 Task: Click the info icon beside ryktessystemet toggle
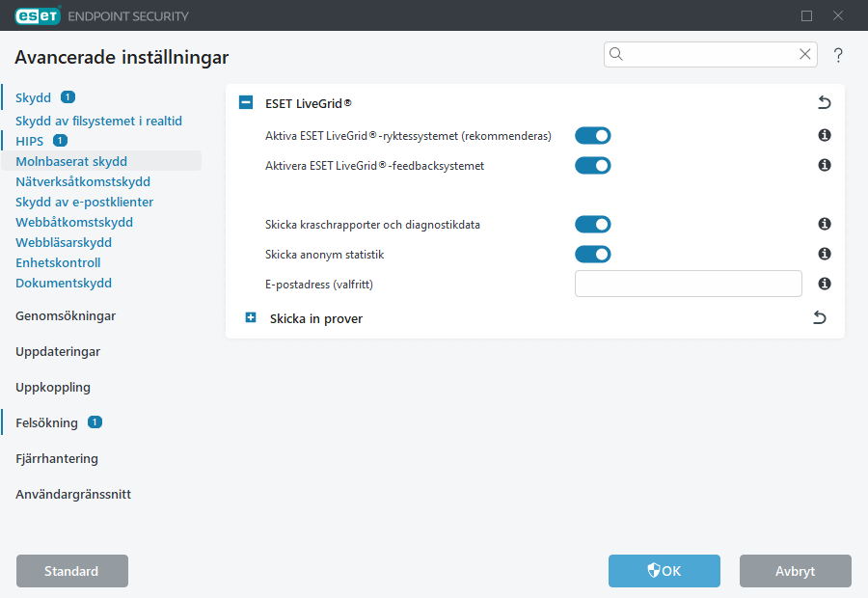pyautogui.click(x=825, y=136)
